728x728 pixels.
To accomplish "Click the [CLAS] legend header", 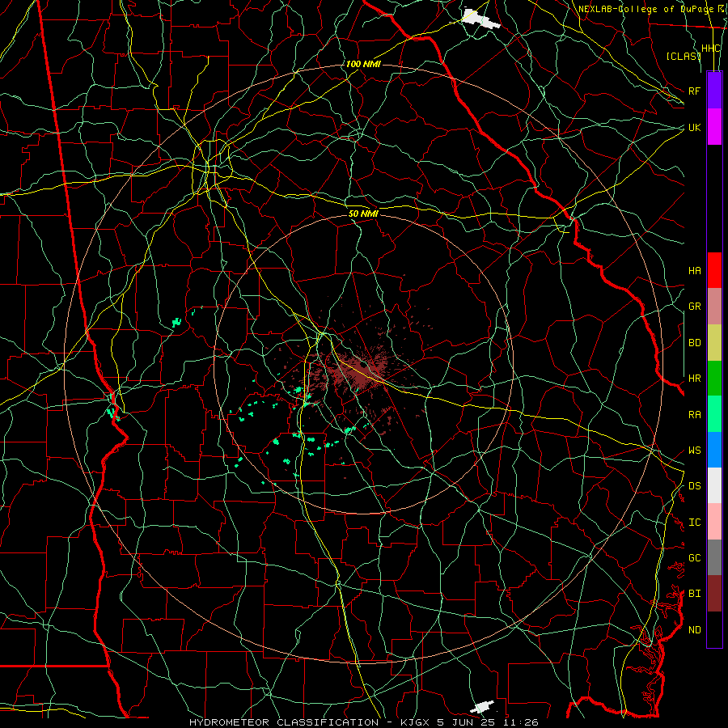I will click(x=683, y=56).
